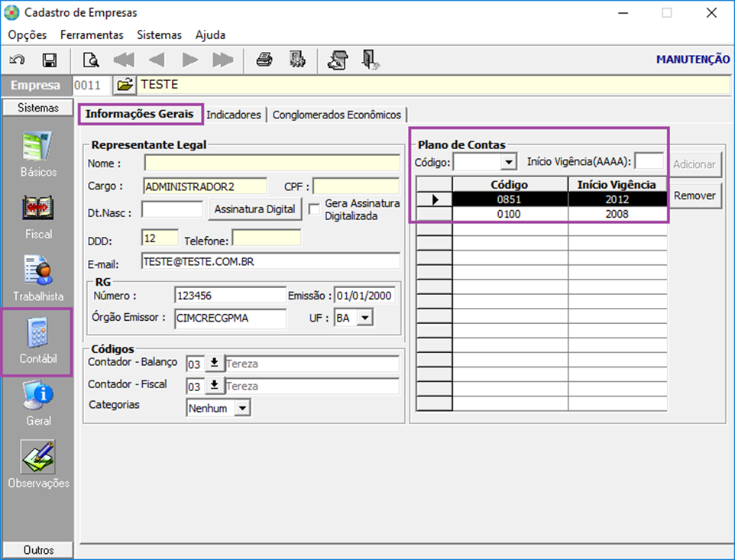Open the Ajuda menu
This screenshot has width=735, height=560.
210,35
